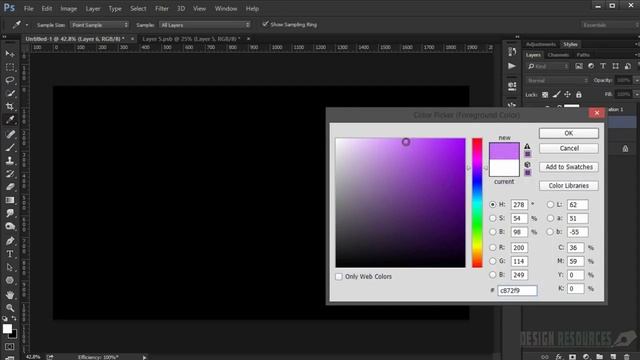Select the Clone Stamp tool
Screen dimensions: 640x360
(10, 160)
